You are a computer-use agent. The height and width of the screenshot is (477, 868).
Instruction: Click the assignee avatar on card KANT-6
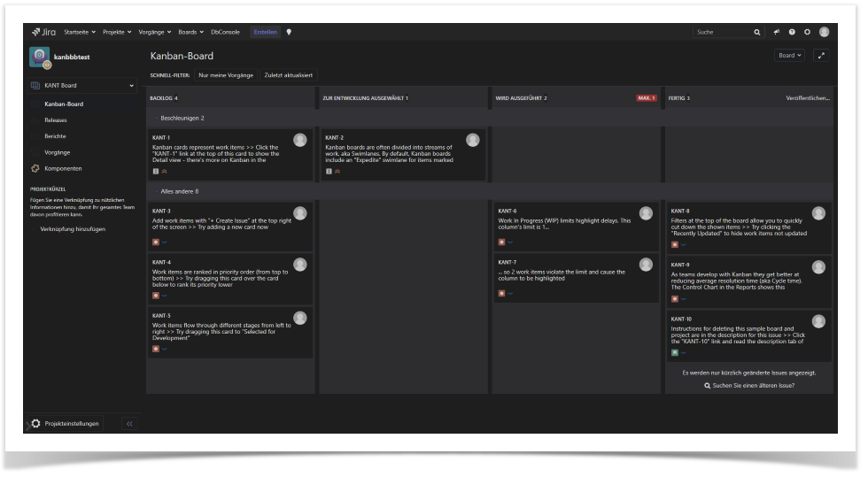pyautogui.click(x=646, y=213)
